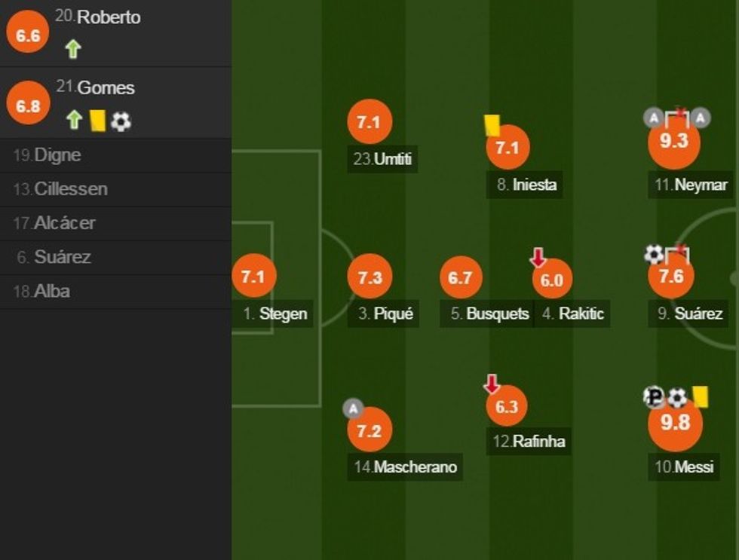
Task: Open the Busquets player name link
Action: (x=498, y=314)
